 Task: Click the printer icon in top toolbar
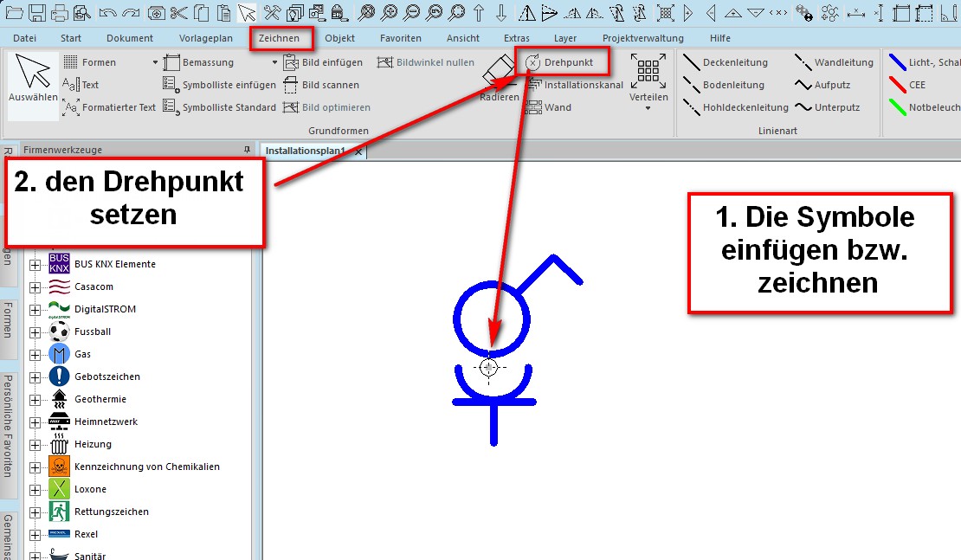coord(60,12)
